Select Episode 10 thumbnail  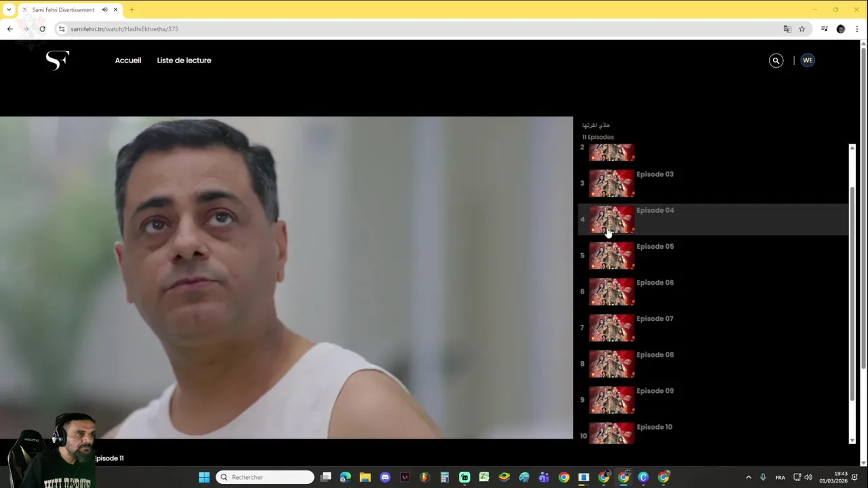tap(612, 434)
